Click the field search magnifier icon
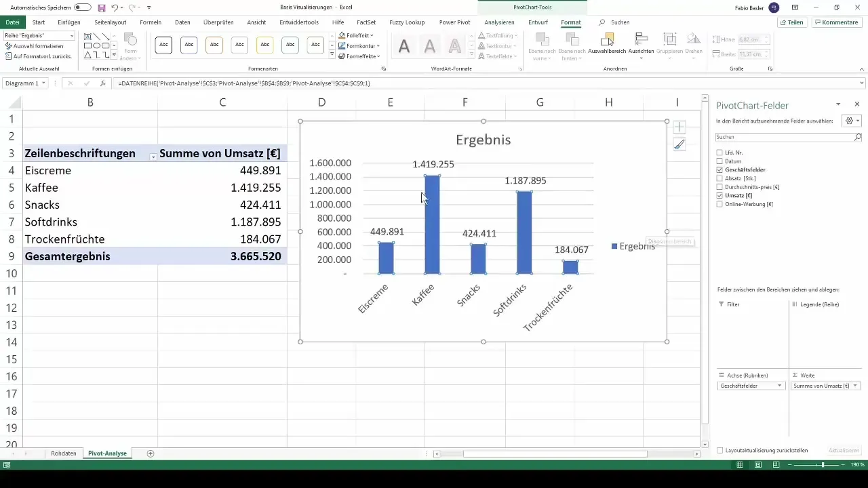This screenshot has width=868, height=488. coord(857,137)
